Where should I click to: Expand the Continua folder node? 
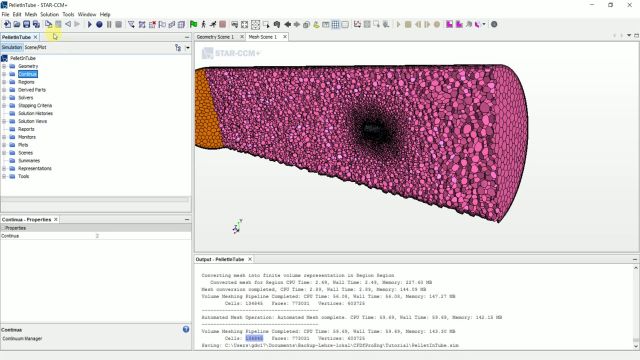4,74
